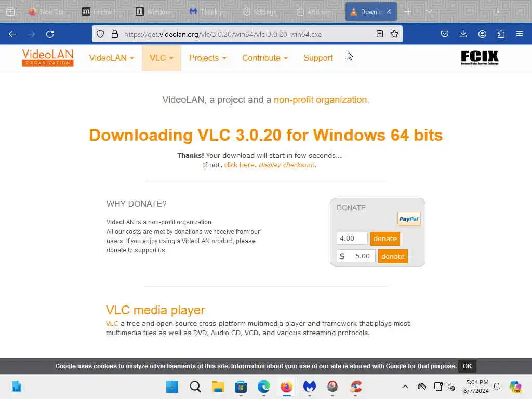
Task: Click the OneDrive cloud tray icon
Action: (x=422, y=387)
